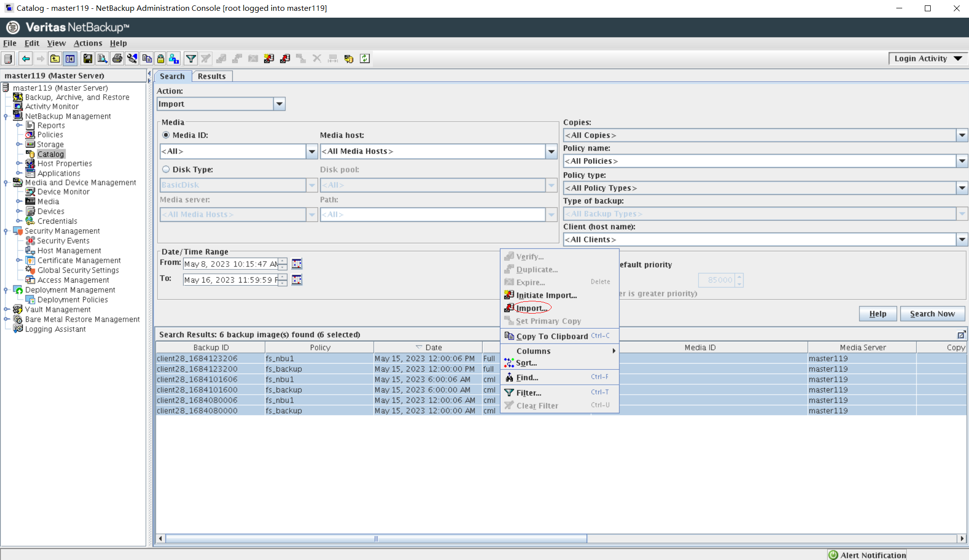Click the print toolbar icon
The image size is (969, 560).
click(x=117, y=59)
